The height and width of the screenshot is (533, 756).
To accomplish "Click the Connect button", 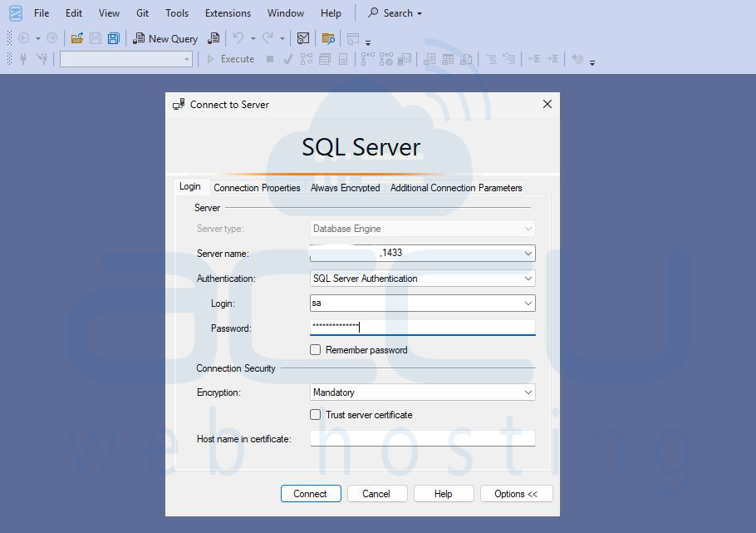I will click(311, 493).
